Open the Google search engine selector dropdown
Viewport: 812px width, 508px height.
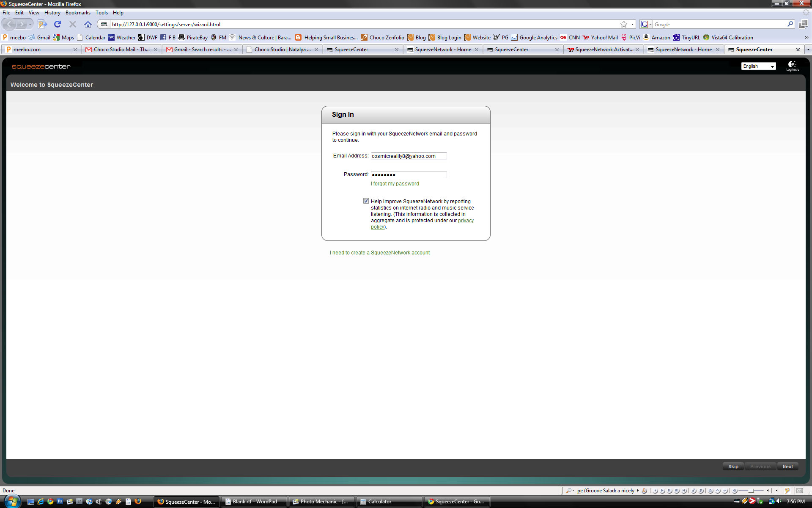point(646,24)
